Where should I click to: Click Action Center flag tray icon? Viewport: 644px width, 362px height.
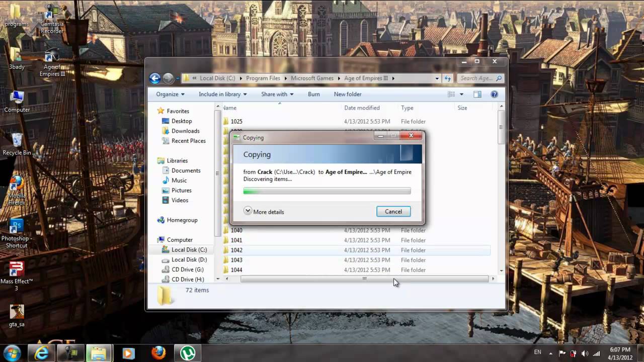coord(562,353)
